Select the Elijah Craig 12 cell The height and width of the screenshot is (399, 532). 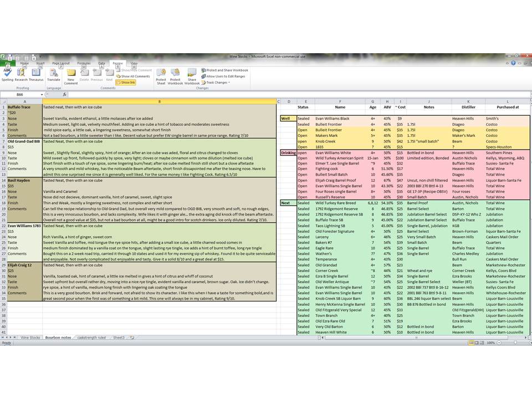coord(25,265)
